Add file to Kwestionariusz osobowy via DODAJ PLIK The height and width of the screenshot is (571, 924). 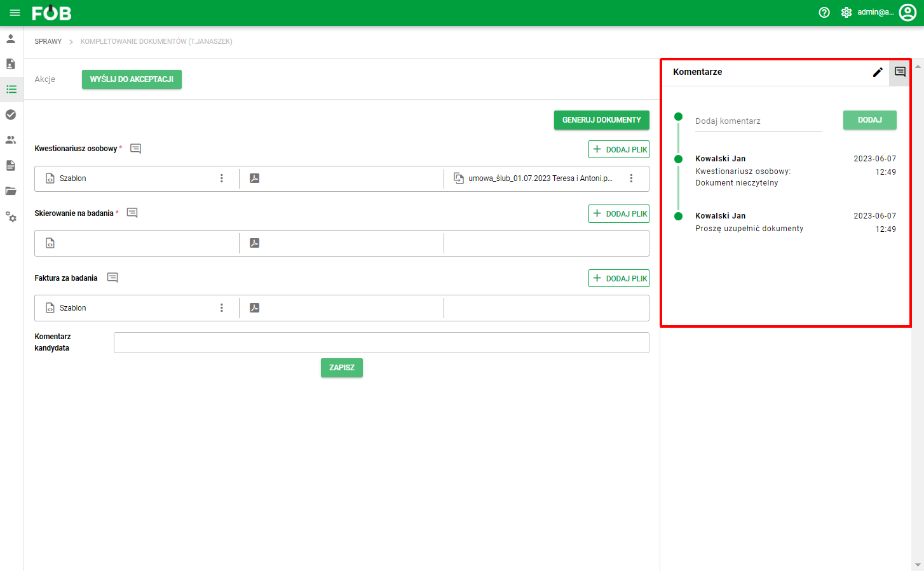tap(619, 149)
